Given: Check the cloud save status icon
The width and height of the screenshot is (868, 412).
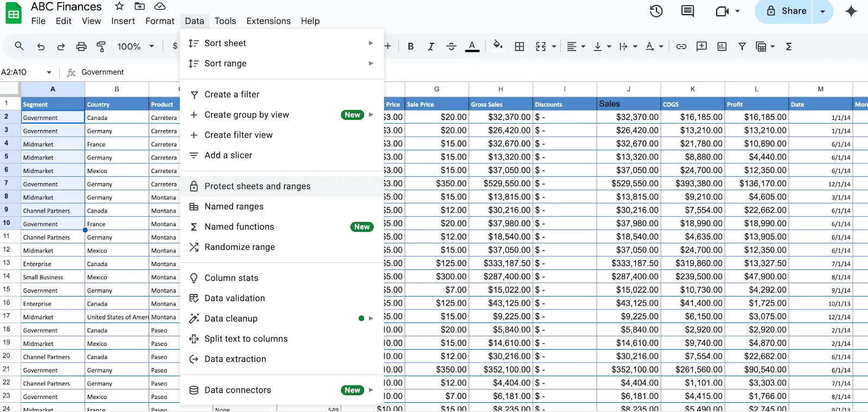Looking at the screenshot, I should [x=160, y=6].
